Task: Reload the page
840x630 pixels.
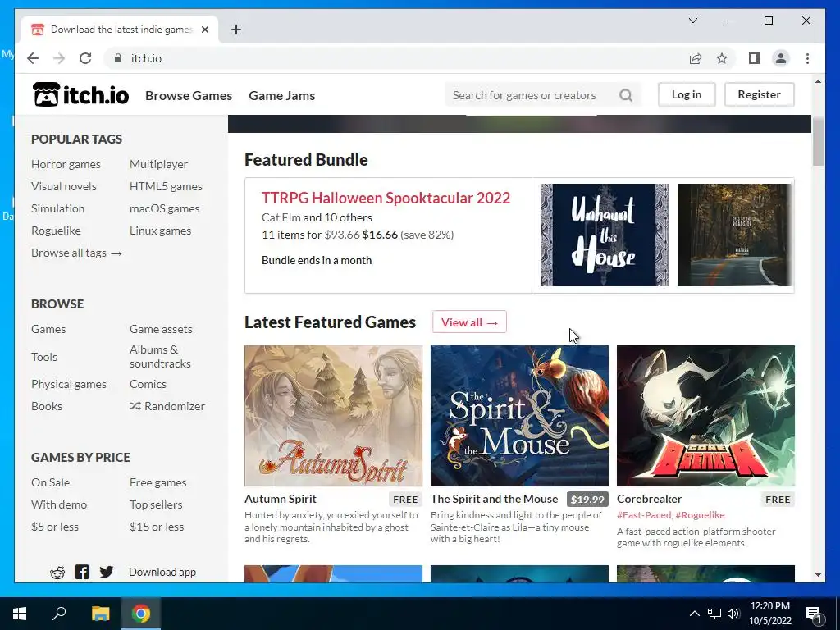Action: 85,58
